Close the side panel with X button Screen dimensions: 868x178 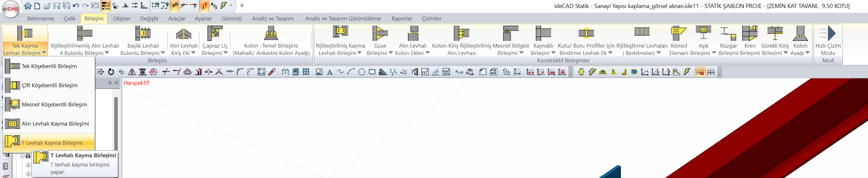[117, 83]
